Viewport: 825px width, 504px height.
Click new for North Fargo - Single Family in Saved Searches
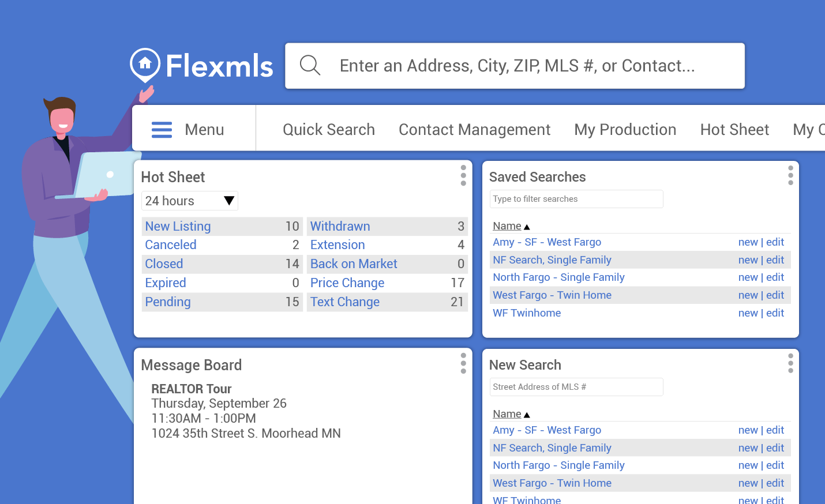point(748,277)
